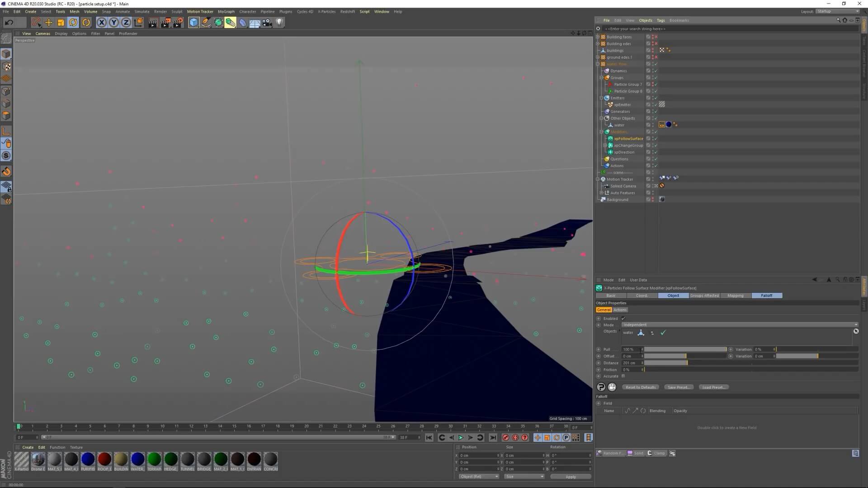The height and width of the screenshot is (488, 868).
Task: Add a Light object icon
Action: click(x=279, y=22)
